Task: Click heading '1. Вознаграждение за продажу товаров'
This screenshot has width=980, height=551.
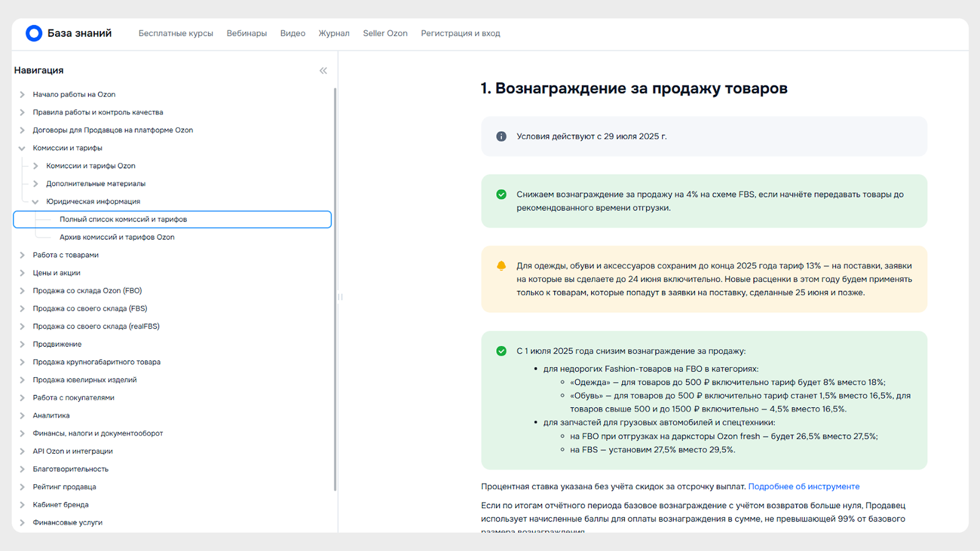Action: (x=634, y=88)
